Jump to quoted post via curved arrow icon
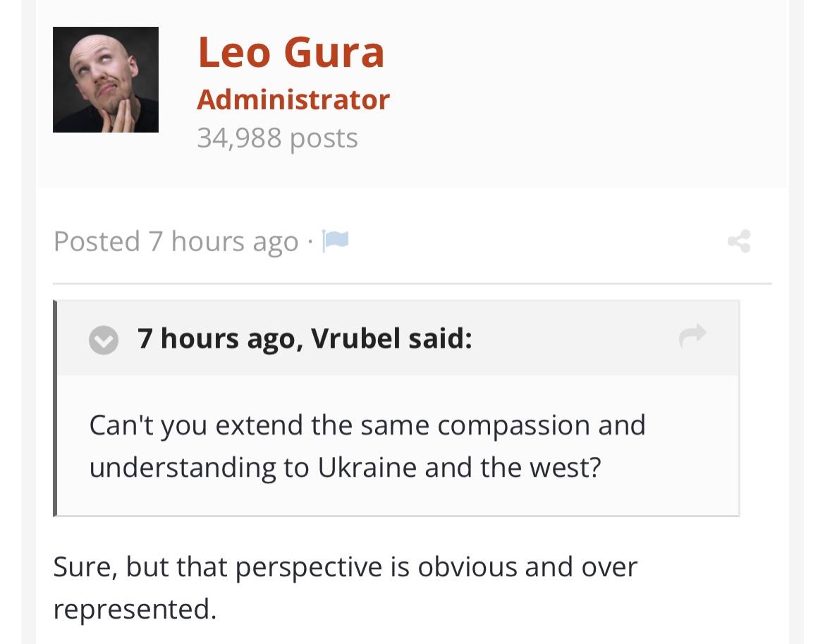This screenshot has width=825, height=644. click(x=692, y=336)
